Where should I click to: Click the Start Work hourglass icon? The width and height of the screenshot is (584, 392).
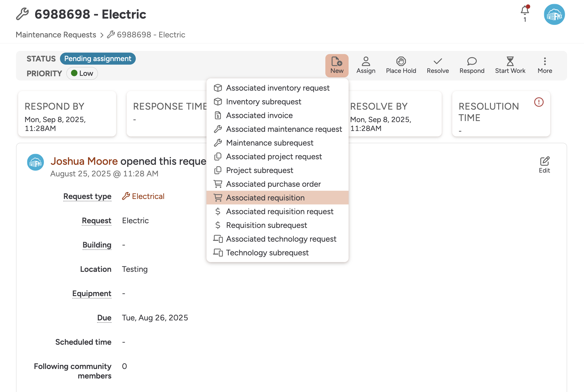pos(510,61)
